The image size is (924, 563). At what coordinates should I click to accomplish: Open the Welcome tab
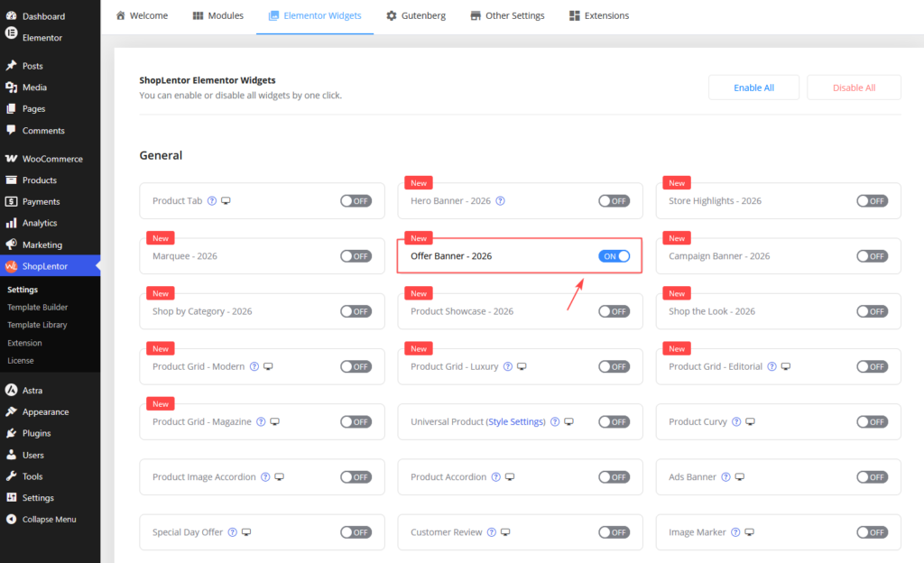(142, 16)
